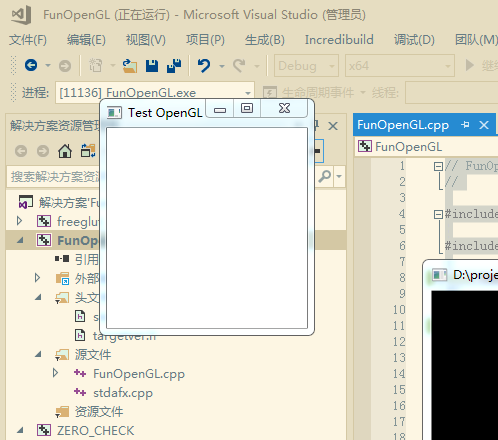The width and height of the screenshot is (498, 440).
Task: Collapse the #include block at line 4
Action: (438, 214)
